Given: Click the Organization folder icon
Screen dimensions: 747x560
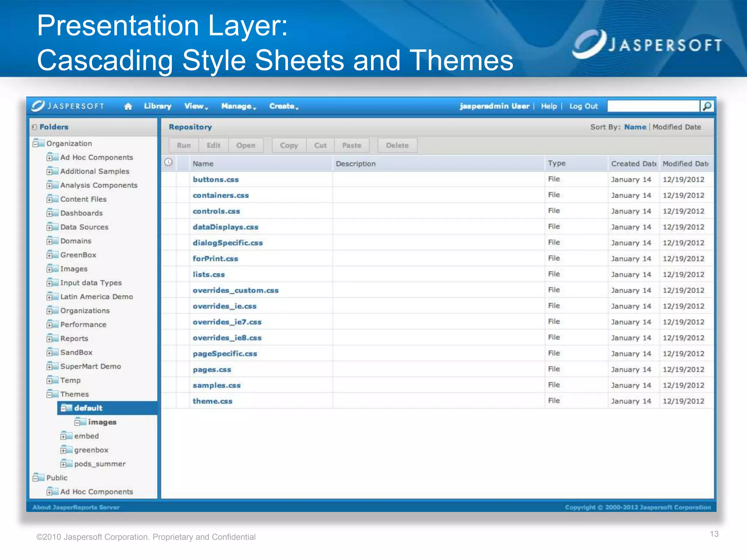Looking at the screenshot, I should click(38, 143).
